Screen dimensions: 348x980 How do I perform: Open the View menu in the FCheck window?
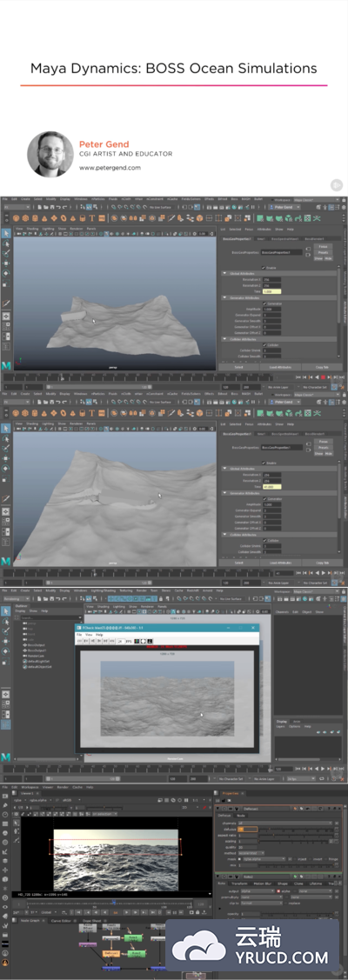coord(90,635)
